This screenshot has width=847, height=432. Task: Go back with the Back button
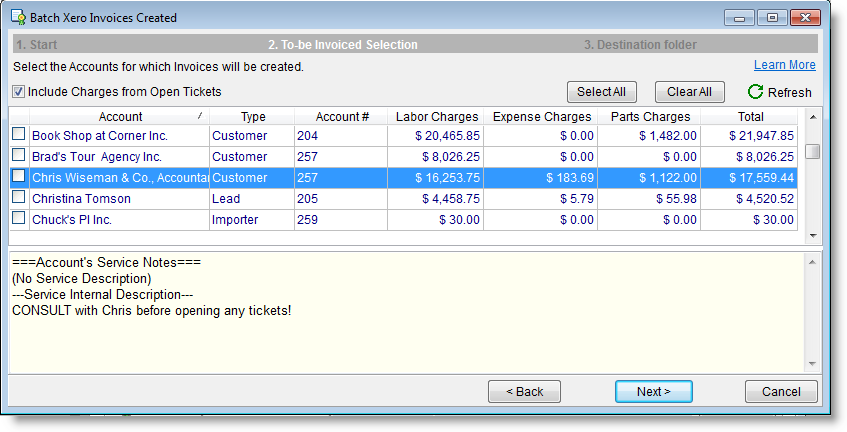pos(525,391)
